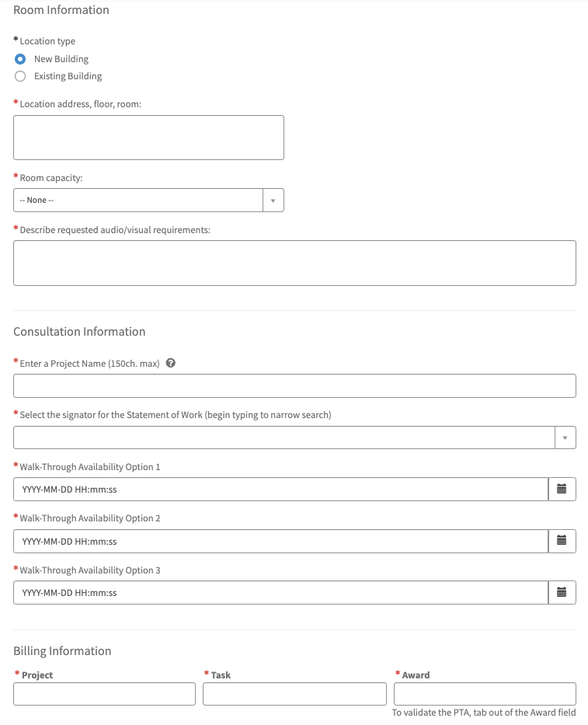588x725 pixels.
Task: Click the Location address, floor, room textbox
Action: pos(148,138)
